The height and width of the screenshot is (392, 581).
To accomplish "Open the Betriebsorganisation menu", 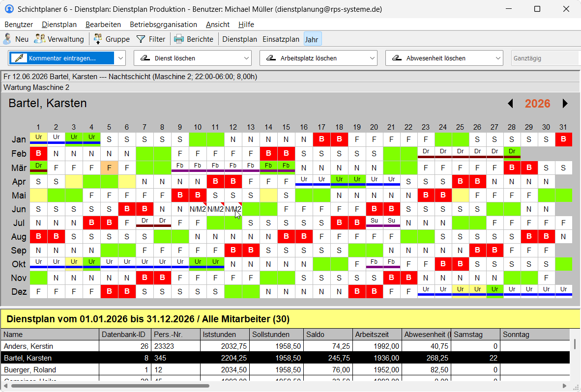I will (x=163, y=25).
